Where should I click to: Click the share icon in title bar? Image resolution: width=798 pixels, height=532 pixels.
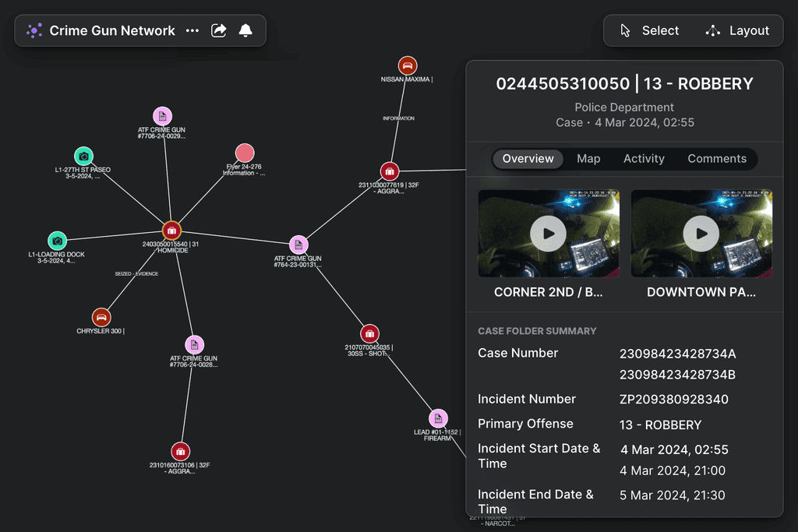[219, 30]
